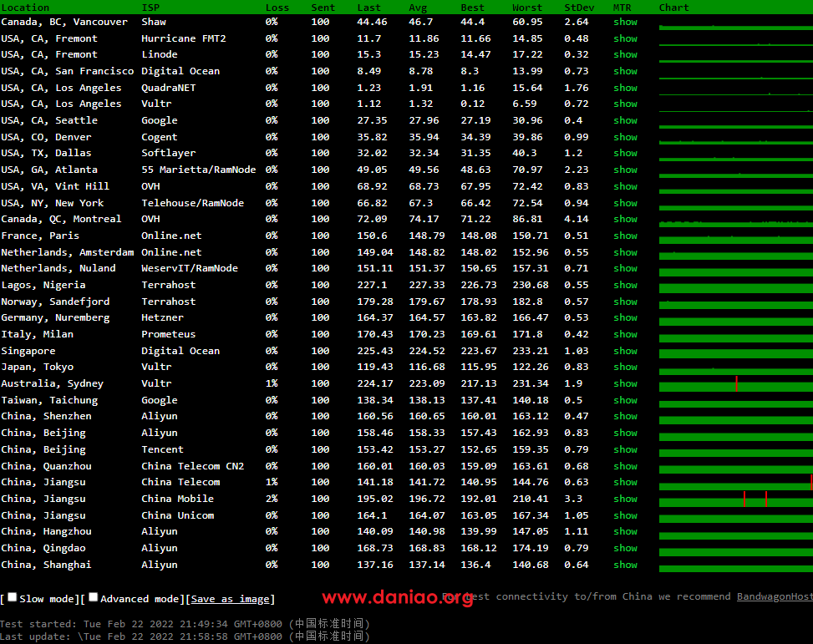813x644 pixels.
Task: Show MTR for New York Telehouse
Action: 625,203
